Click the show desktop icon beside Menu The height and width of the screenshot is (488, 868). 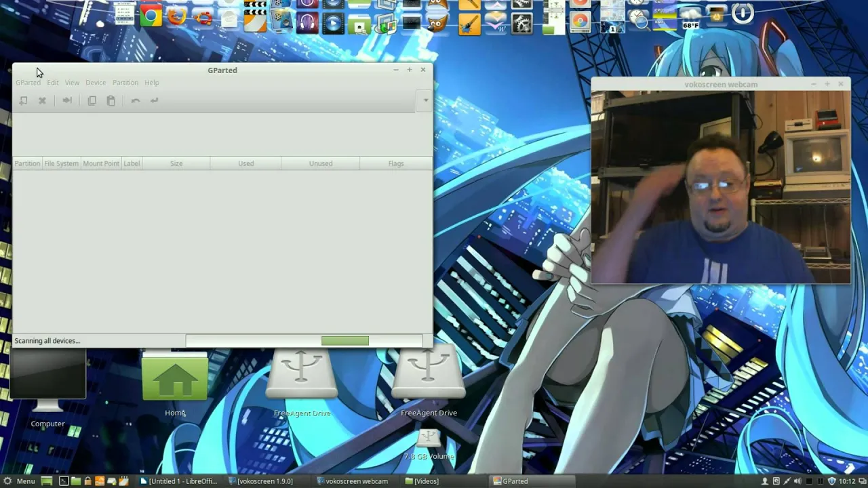click(46, 481)
